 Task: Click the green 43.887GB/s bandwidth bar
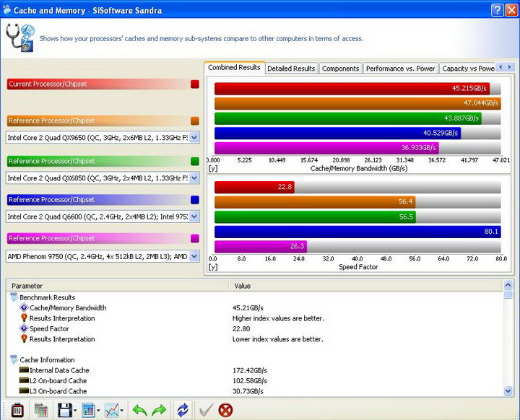(348, 118)
